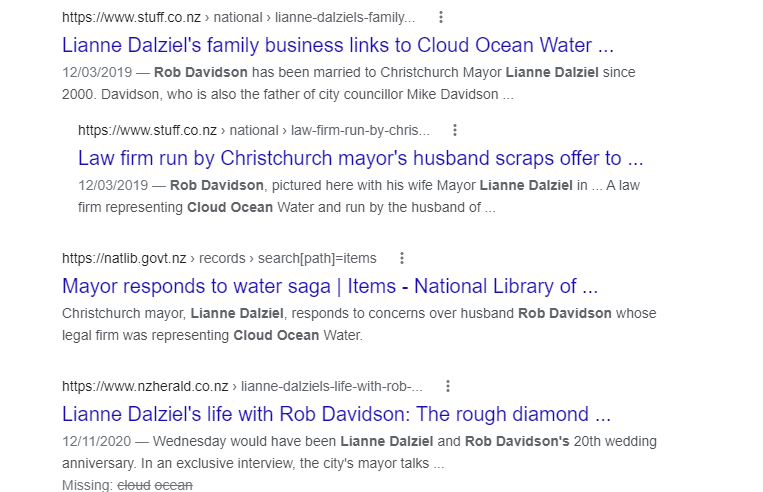Click snippet about concerns over husband's legal firm

359,324
